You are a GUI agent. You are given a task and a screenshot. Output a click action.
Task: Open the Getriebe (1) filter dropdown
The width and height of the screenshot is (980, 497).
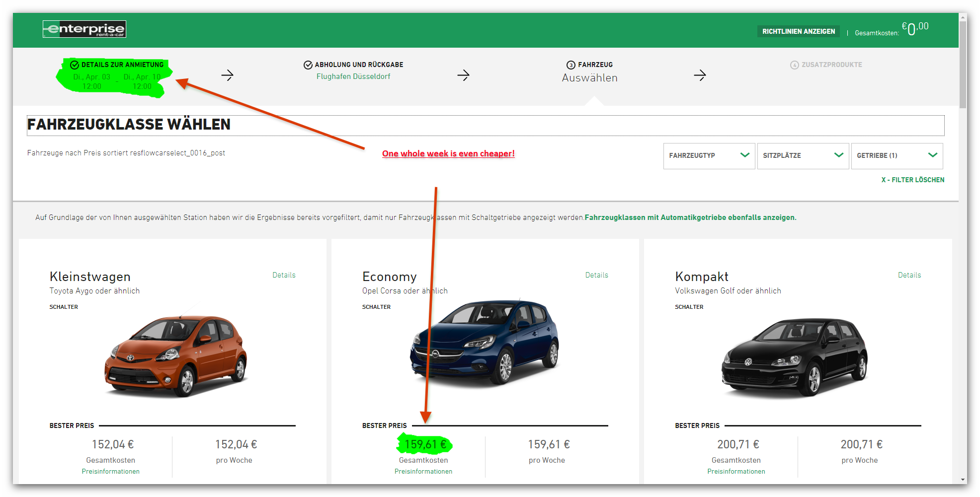pos(897,156)
